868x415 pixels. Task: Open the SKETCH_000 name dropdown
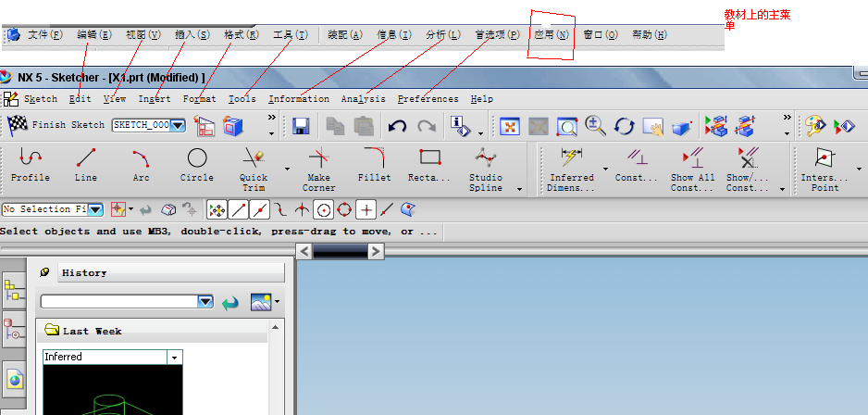point(178,125)
